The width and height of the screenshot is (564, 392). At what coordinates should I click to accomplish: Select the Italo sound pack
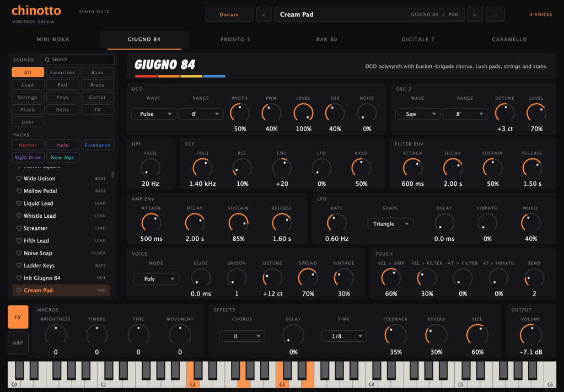63,145
